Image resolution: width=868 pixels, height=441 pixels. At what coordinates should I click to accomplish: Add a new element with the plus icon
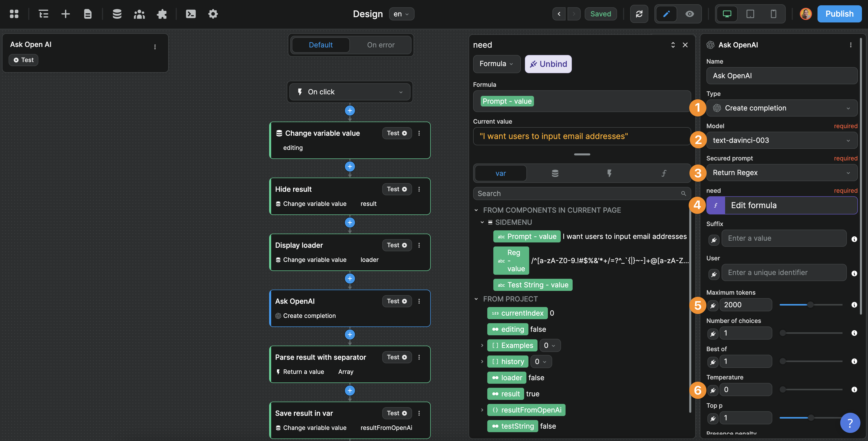[66, 14]
